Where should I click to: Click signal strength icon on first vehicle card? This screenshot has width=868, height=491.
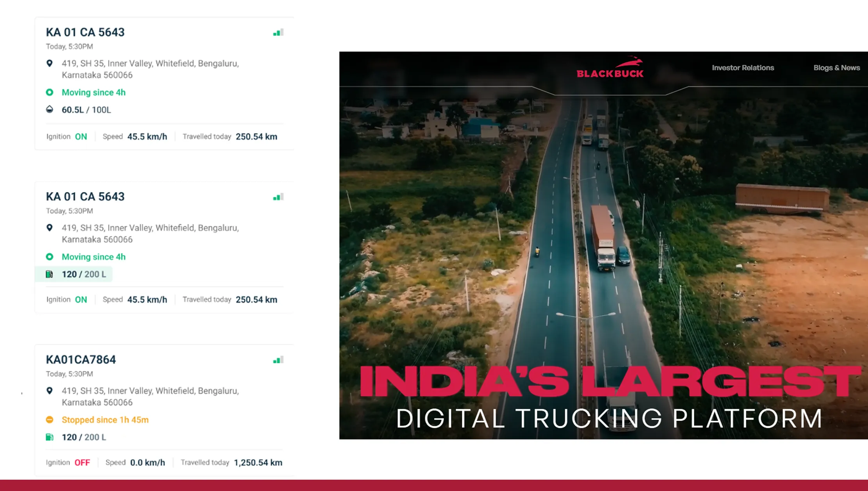[278, 33]
